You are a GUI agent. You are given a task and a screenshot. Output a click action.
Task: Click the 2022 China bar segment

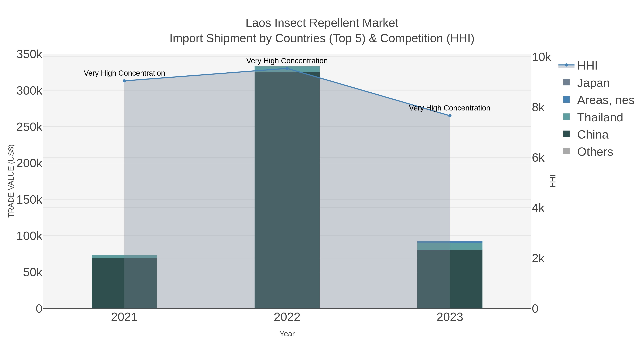coord(287,190)
